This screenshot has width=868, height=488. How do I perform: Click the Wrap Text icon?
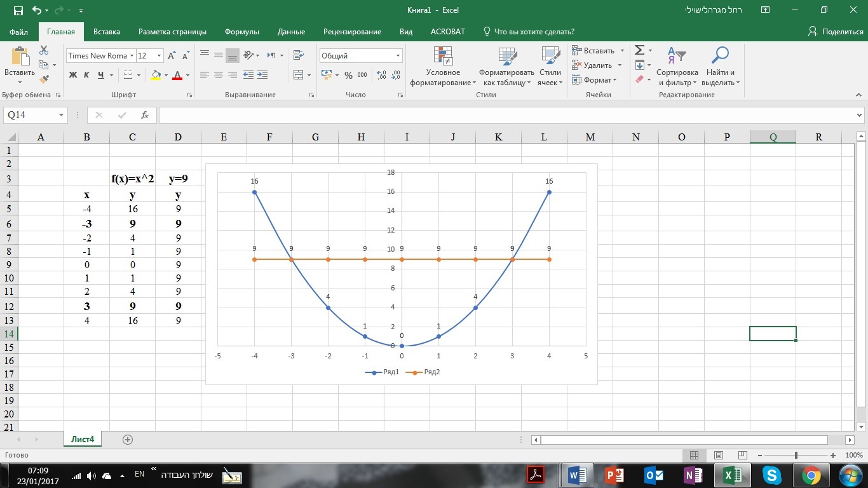click(x=297, y=55)
